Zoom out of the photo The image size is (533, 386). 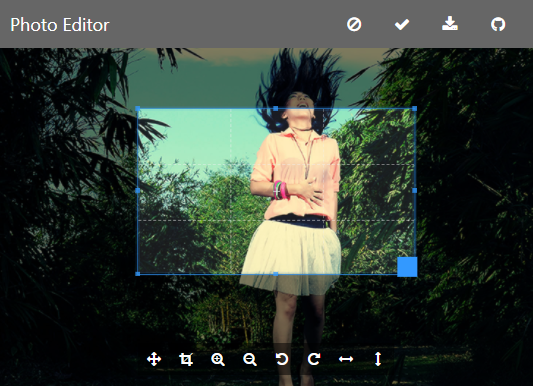click(250, 359)
